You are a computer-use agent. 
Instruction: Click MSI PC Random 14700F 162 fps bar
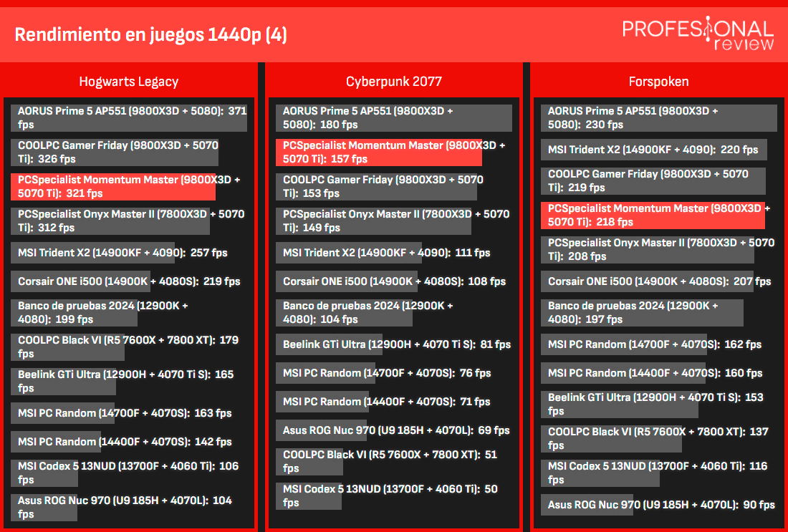tap(624, 344)
